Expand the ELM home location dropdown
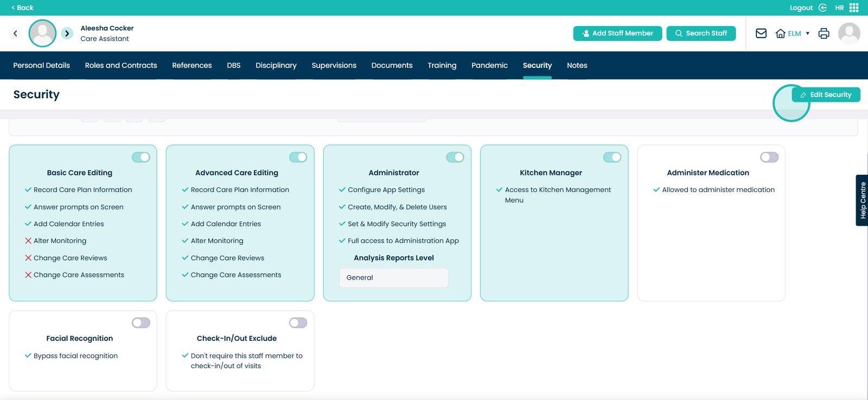This screenshot has width=868, height=400. tap(793, 33)
